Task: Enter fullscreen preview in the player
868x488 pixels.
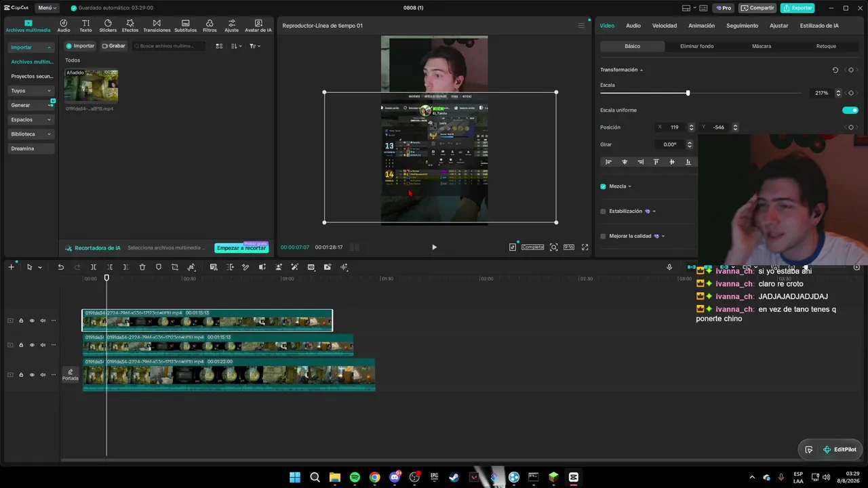Action: click(x=585, y=247)
